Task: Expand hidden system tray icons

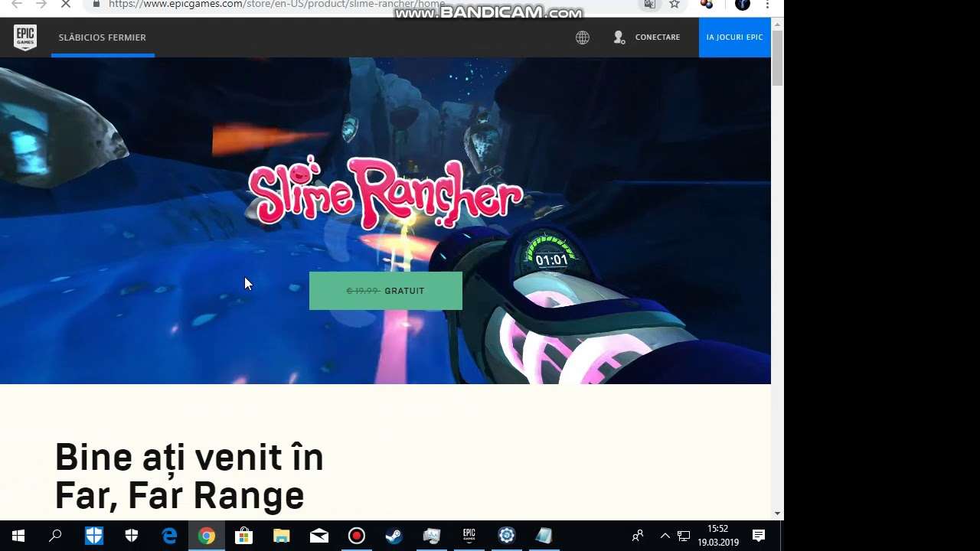Action: [665, 536]
